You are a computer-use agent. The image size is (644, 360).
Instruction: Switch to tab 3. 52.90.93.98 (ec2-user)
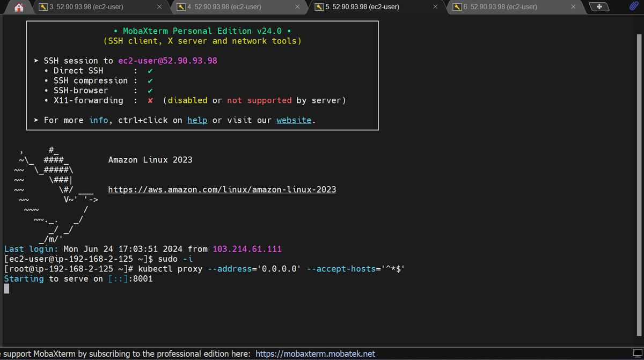pyautogui.click(x=102, y=7)
